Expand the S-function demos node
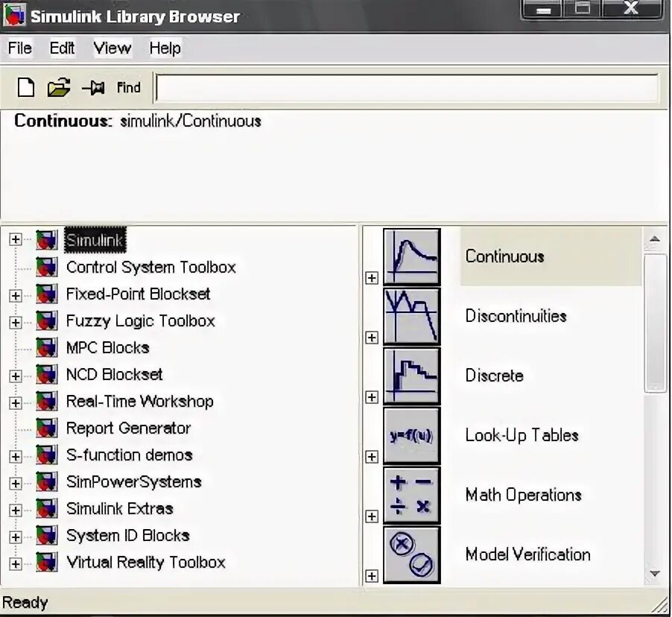 click(x=16, y=457)
